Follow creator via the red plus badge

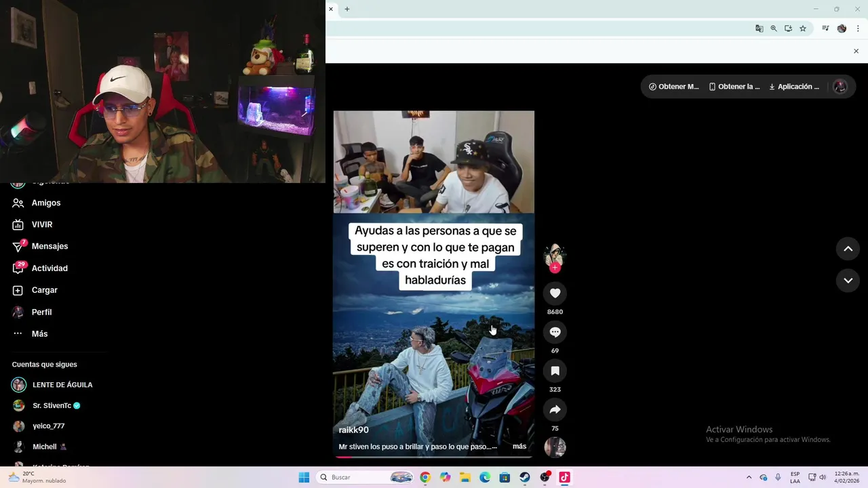[555, 268]
